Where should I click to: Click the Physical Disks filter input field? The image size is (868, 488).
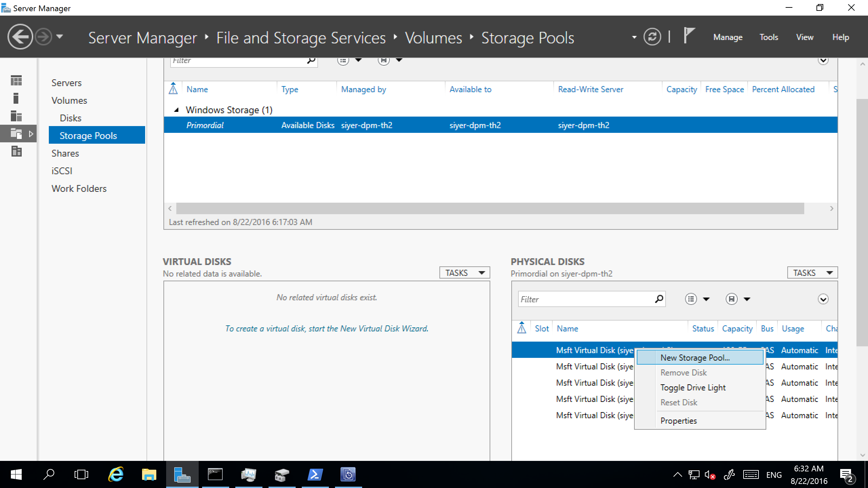(587, 299)
